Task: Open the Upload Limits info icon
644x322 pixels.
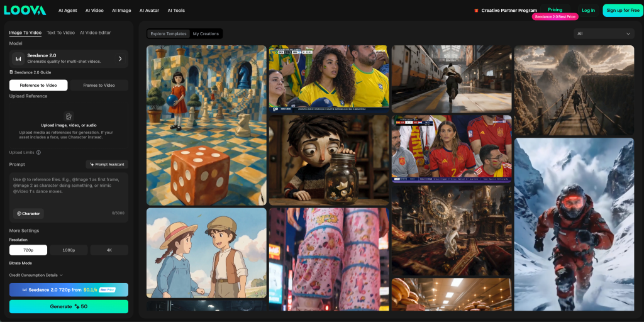Action: pos(38,152)
